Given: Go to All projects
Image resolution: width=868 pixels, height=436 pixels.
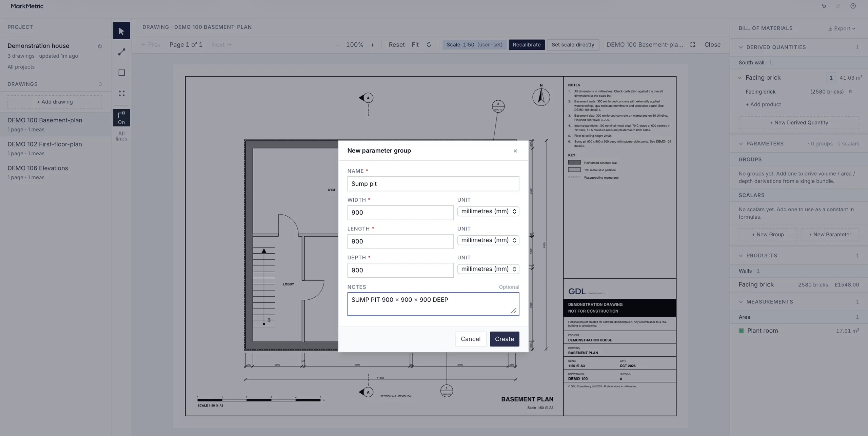Looking at the screenshot, I should click(21, 67).
